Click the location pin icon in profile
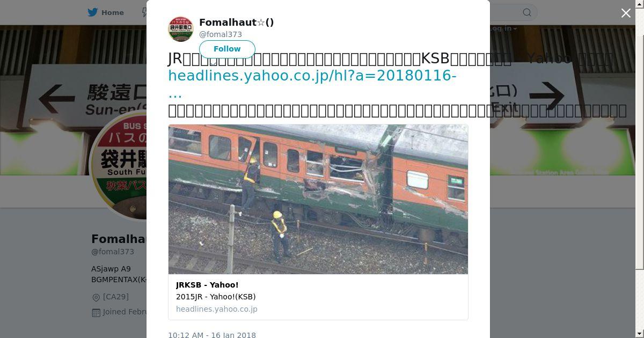This screenshot has width=644, height=338. (96, 297)
